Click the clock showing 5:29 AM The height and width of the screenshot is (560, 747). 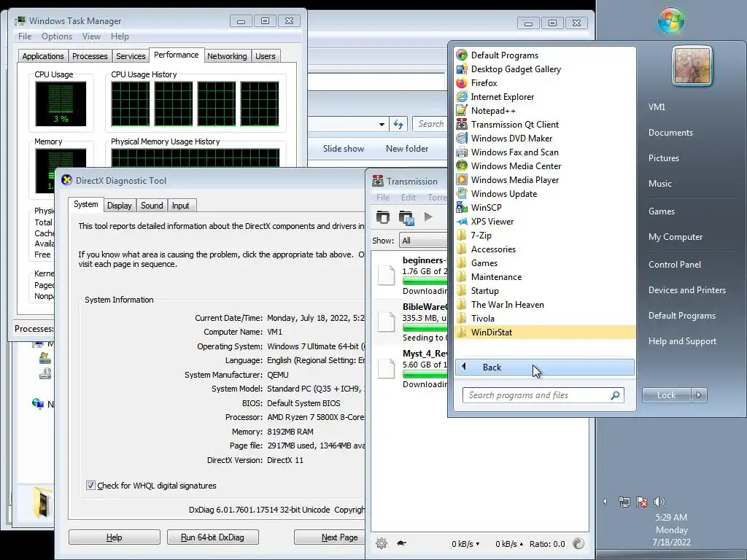pyautogui.click(x=671, y=517)
